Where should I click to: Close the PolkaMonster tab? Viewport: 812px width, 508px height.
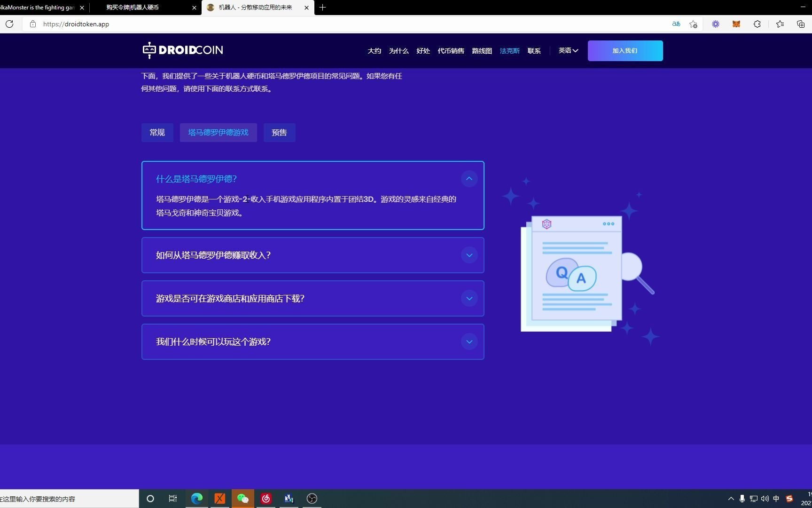[82, 8]
